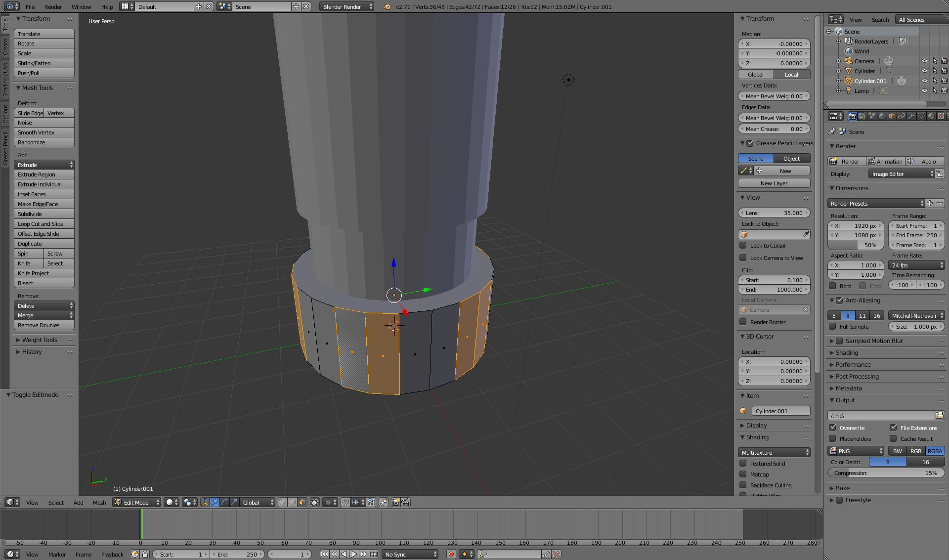Open the mesh Data properties triangle tab
949x560 pixels.
921,116
